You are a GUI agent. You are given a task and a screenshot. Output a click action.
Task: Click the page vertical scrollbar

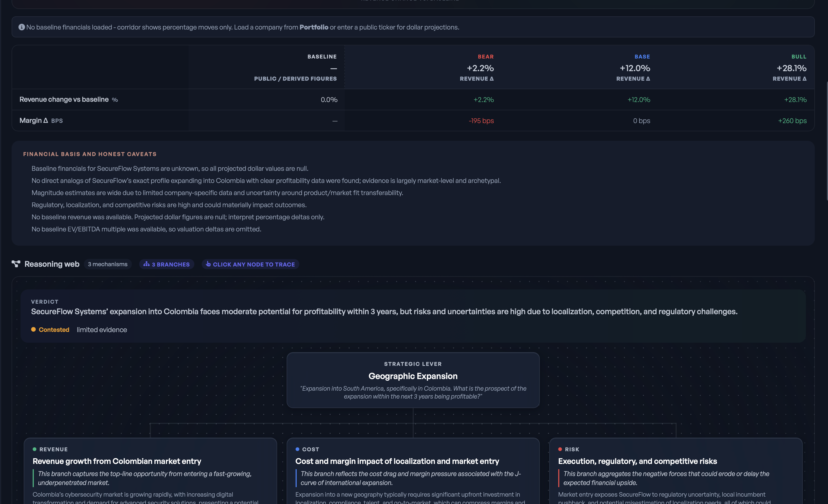pyautogui.click(x=827, y=141)
